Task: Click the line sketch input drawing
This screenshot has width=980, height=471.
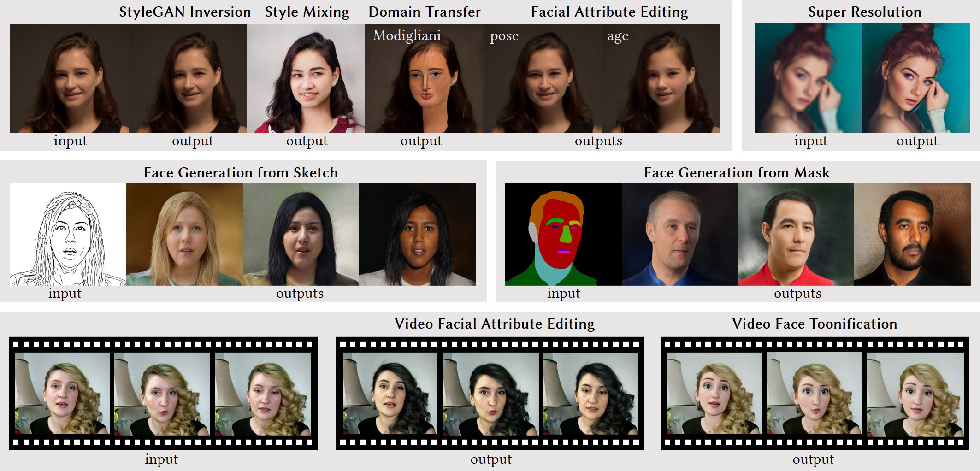Action: pos(68,234)
